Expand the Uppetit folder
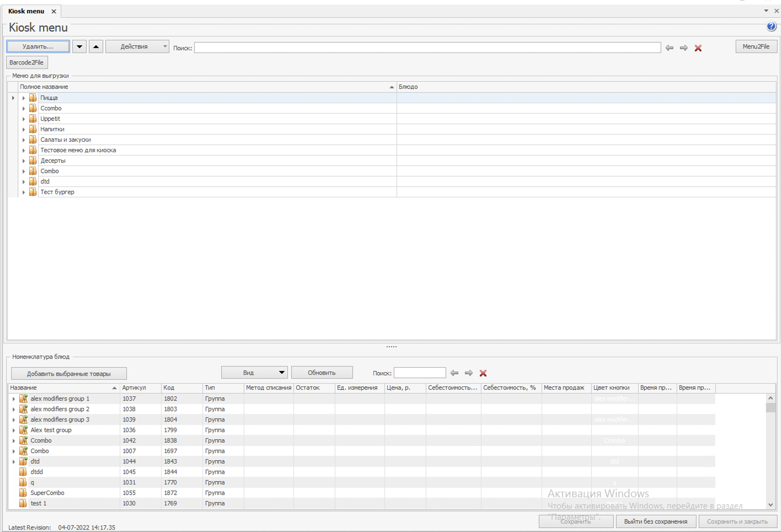This screenshot has height=532, width=781. tap(23, 119)
